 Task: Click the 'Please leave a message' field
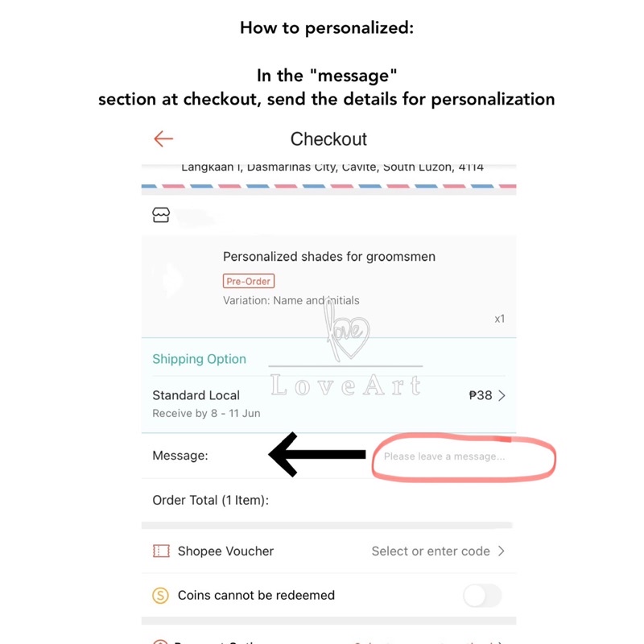pos(444,456)
